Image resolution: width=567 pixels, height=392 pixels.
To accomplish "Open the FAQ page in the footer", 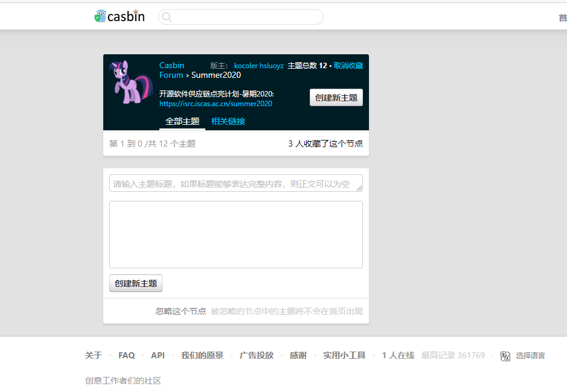I will 126,355.
